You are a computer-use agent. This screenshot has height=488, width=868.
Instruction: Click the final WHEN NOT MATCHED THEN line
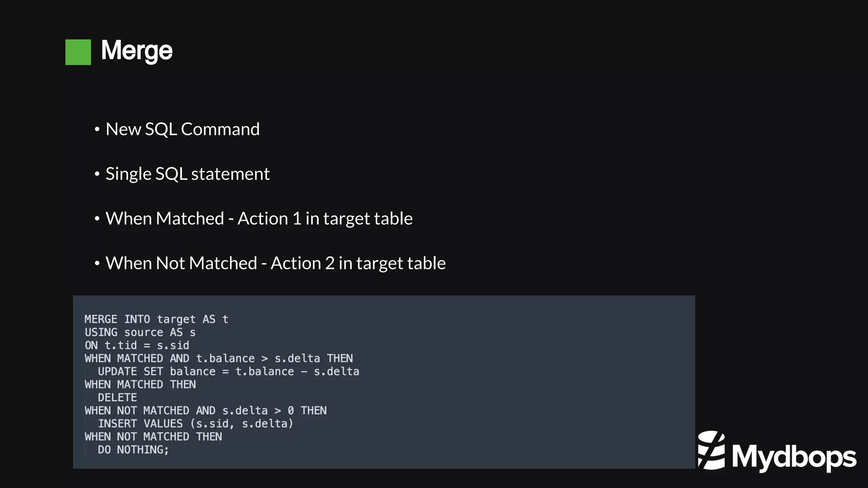pyautogui.click(x=153, y=437)
